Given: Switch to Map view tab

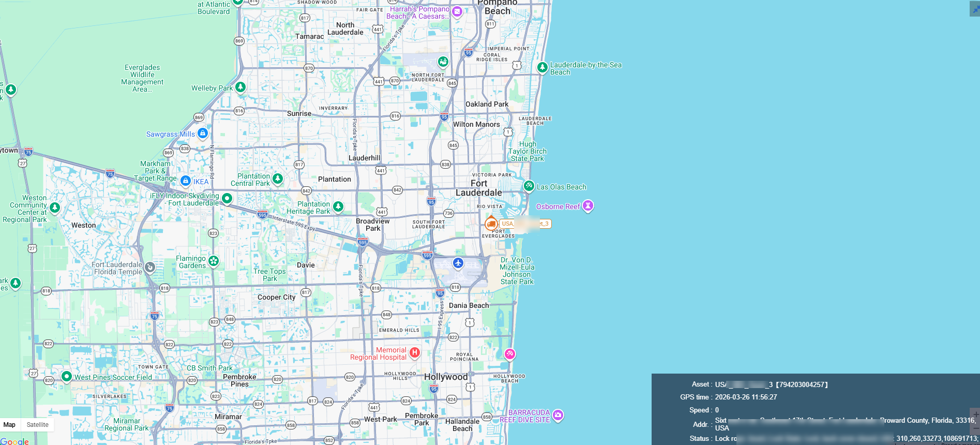Looking at the screenshot, I should 9,425.
